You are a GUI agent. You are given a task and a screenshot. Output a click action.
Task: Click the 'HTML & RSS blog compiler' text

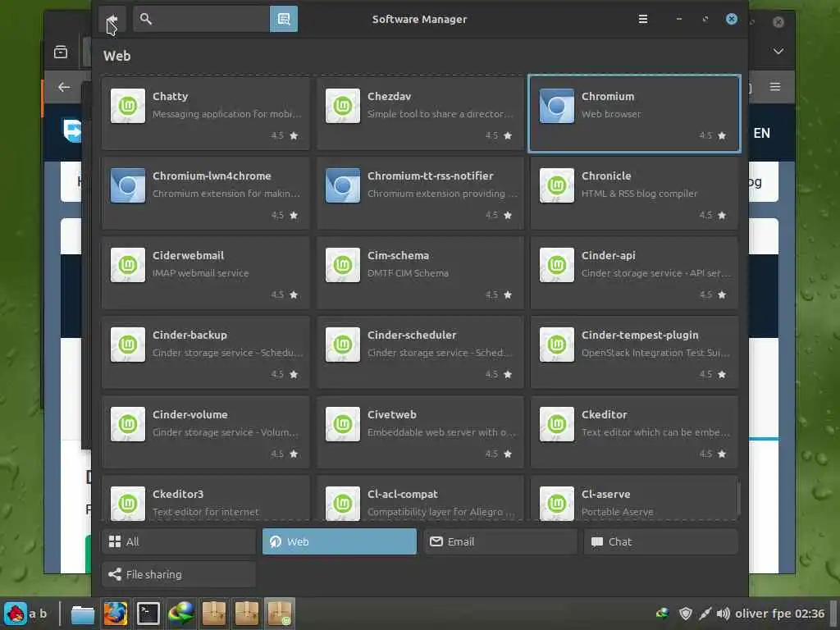coord(640,194)
